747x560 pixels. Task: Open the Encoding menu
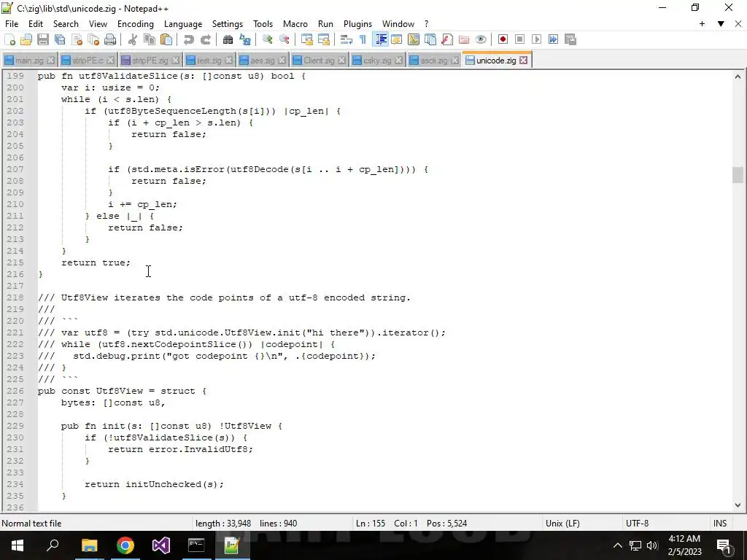click(x=135, y=24)
